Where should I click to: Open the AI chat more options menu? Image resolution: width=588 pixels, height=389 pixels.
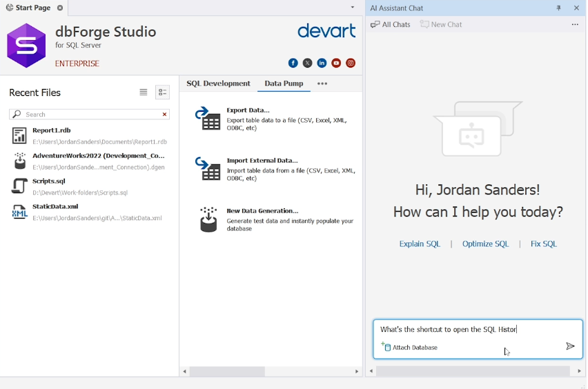pyautogui.click(x=575, y=24)
